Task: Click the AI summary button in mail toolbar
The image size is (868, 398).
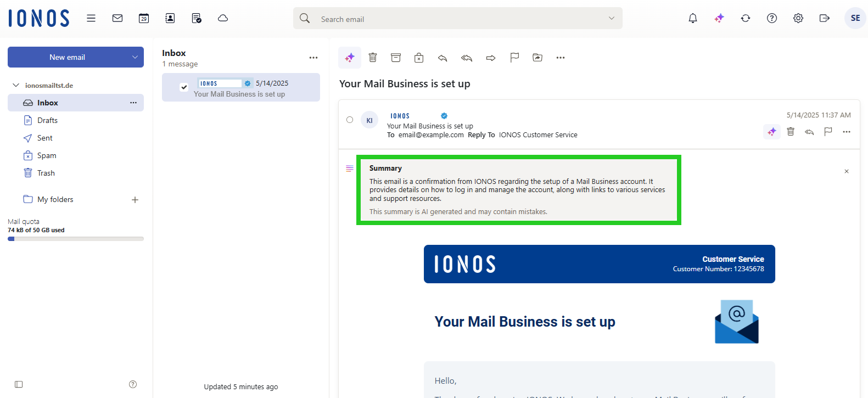Action: coord(350,58)
